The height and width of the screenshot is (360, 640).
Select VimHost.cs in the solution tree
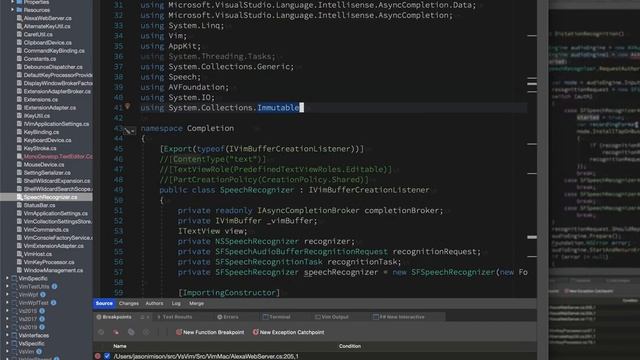[38, 254]
